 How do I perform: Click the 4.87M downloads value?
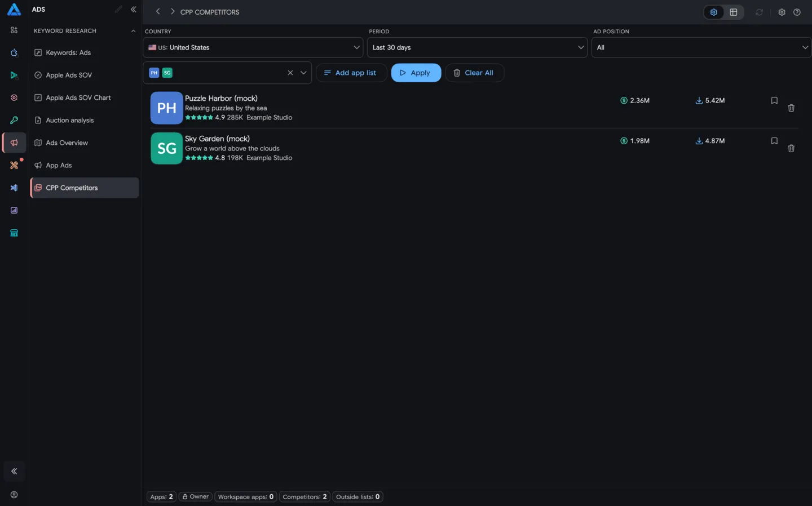tap(714, 141)
